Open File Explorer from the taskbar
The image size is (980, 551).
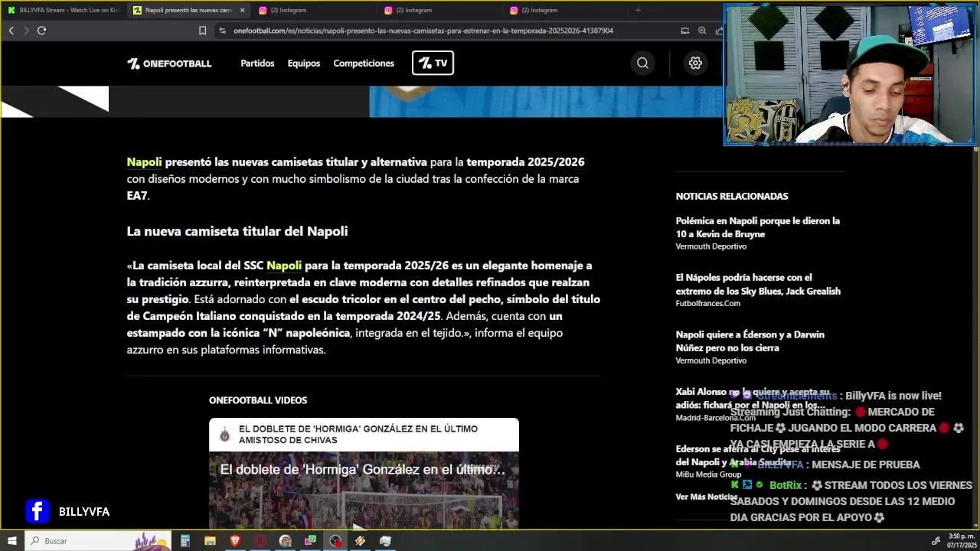point(210,541)
